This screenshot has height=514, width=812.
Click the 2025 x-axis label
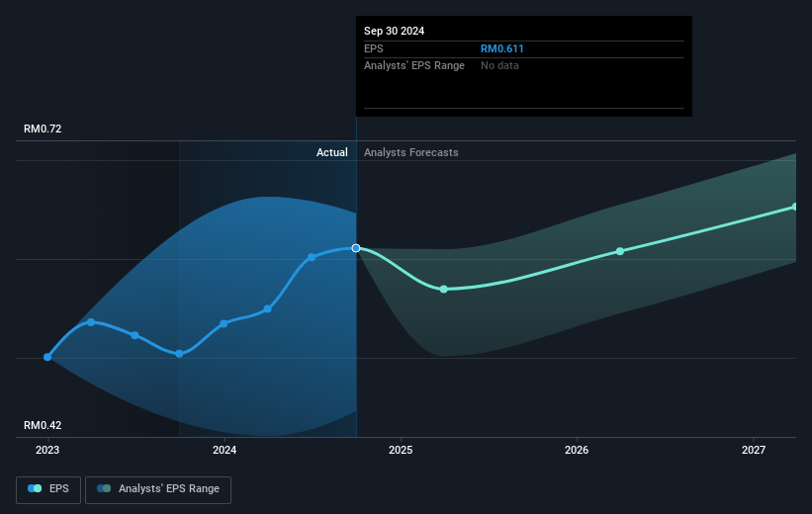point(401,451)
